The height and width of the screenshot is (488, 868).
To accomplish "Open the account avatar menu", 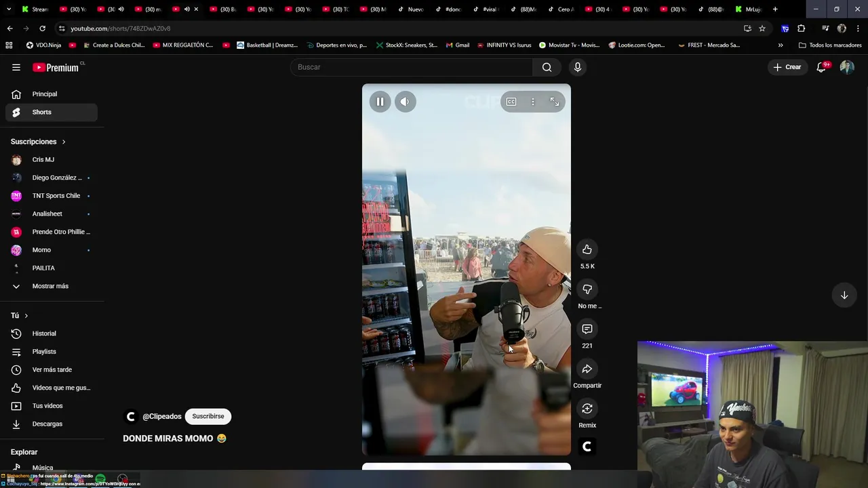I will (x=847, y=67).
